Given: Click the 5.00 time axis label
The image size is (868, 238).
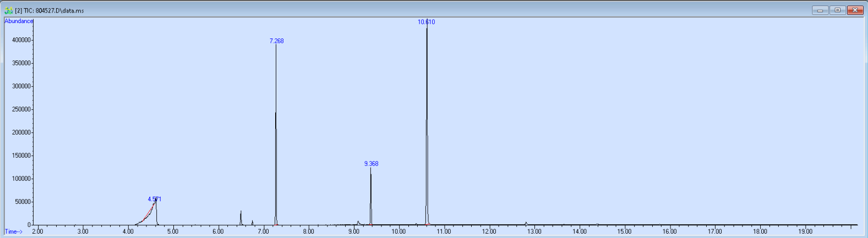Looking at the screenshot, I should point(173,231).
